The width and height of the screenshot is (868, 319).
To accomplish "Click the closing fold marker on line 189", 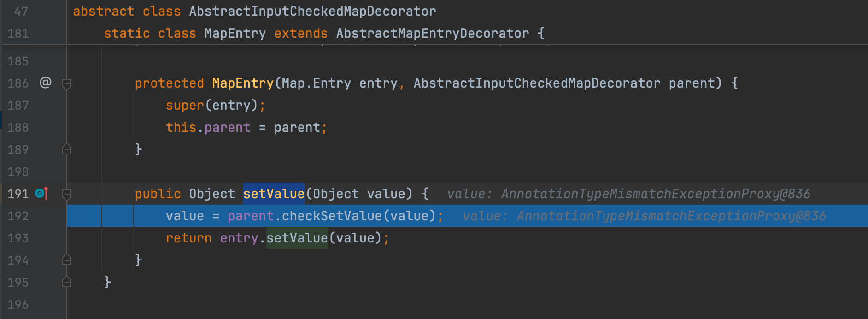I will pos(67,149).
